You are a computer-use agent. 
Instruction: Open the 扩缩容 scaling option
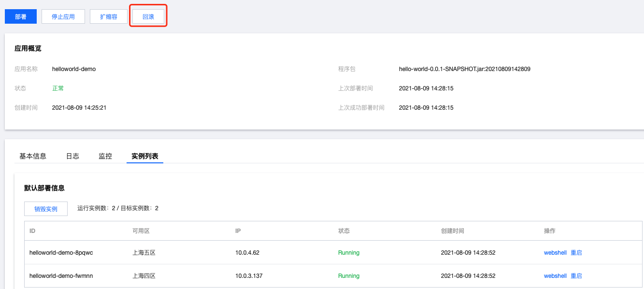(x=109, y=16)
